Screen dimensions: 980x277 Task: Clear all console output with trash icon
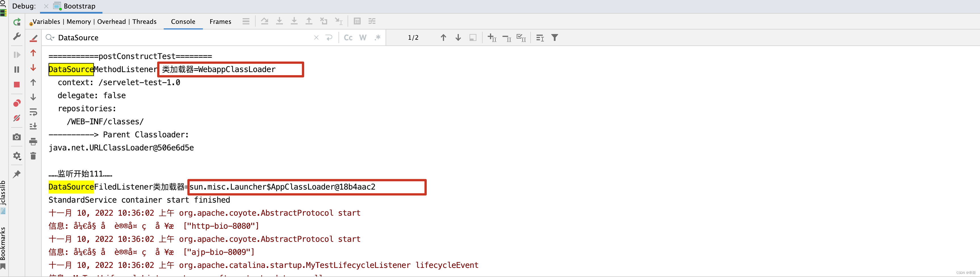coord(33,156)
